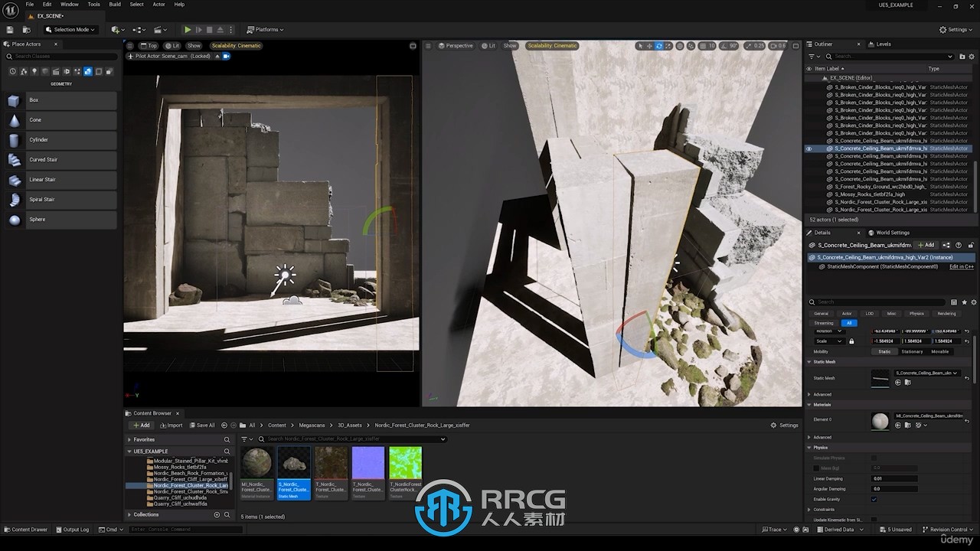Toggle the blue camera view icon for pilot actor

pos(226,56)
